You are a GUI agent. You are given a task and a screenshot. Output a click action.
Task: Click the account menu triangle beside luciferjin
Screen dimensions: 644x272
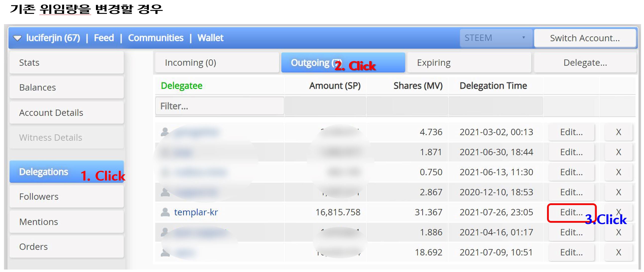[x=17, y=38]
